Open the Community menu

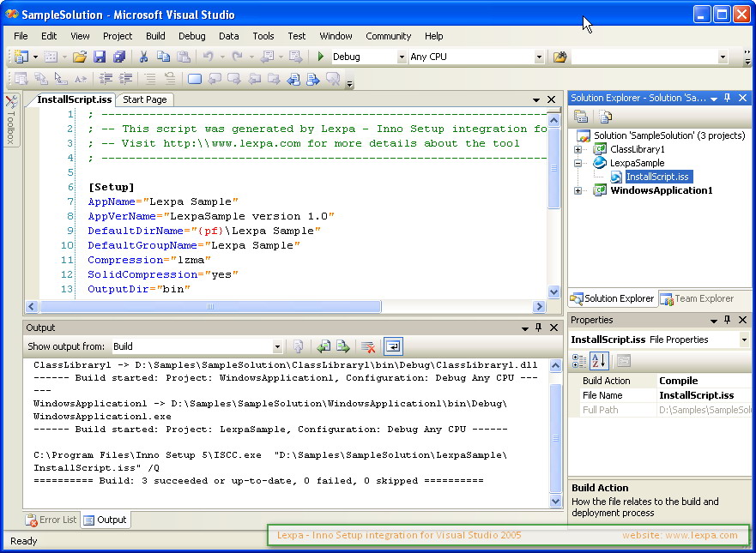(388, 36)
